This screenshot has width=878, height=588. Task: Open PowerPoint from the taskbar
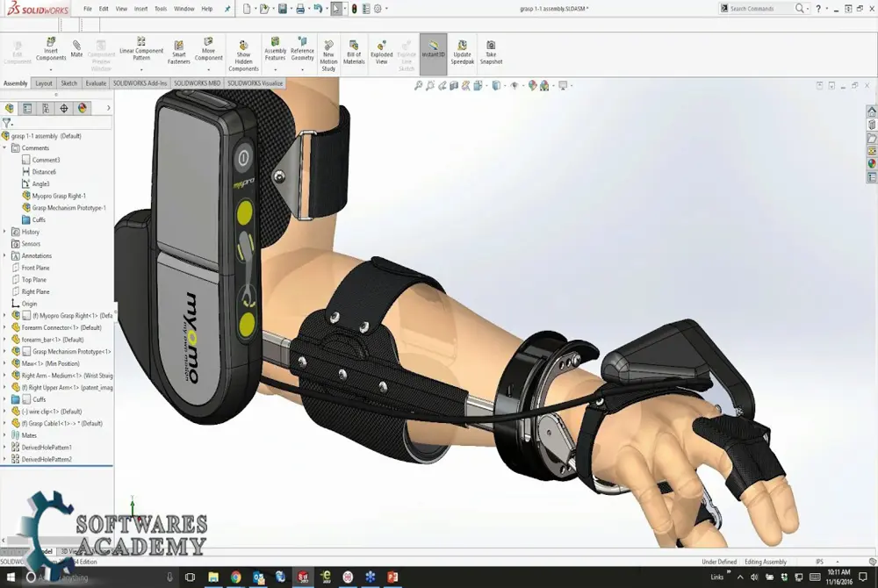pyautogui.click(x=392, y=577)
